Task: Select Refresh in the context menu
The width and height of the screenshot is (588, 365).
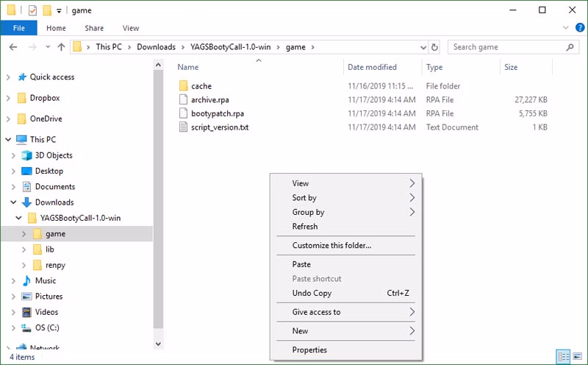Action: (x=305, y=227)
